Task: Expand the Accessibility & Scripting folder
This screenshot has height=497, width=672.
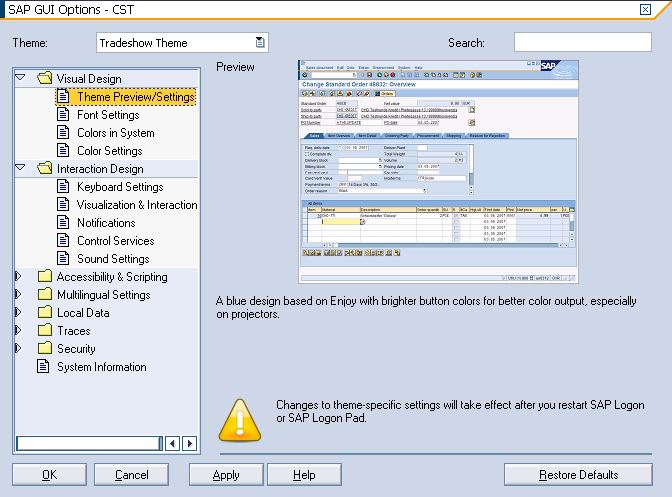Action: [x=18, y=276]
